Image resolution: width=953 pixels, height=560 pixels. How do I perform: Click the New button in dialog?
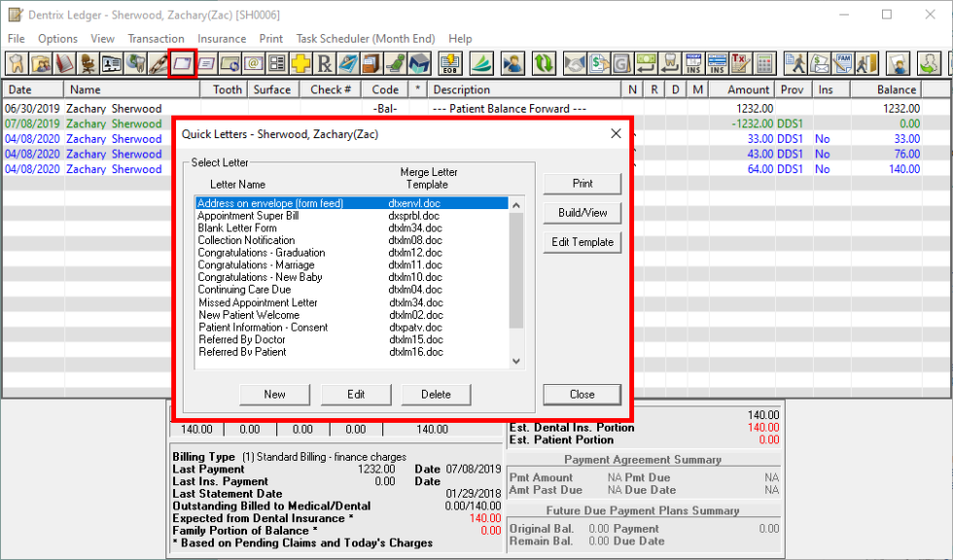pyautogui.click(x=274, y=394)
